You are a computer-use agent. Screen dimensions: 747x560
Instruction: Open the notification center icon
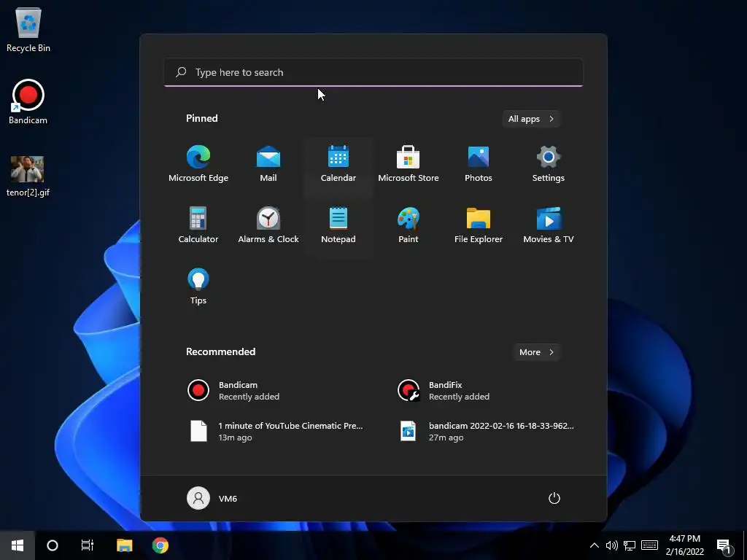coord(724,545)
